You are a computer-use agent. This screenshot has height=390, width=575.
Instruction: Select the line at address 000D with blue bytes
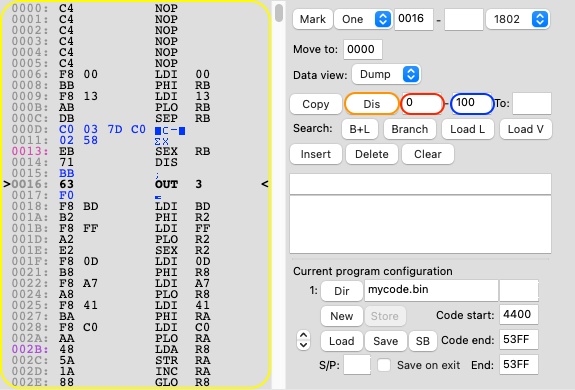pos(136,129)
